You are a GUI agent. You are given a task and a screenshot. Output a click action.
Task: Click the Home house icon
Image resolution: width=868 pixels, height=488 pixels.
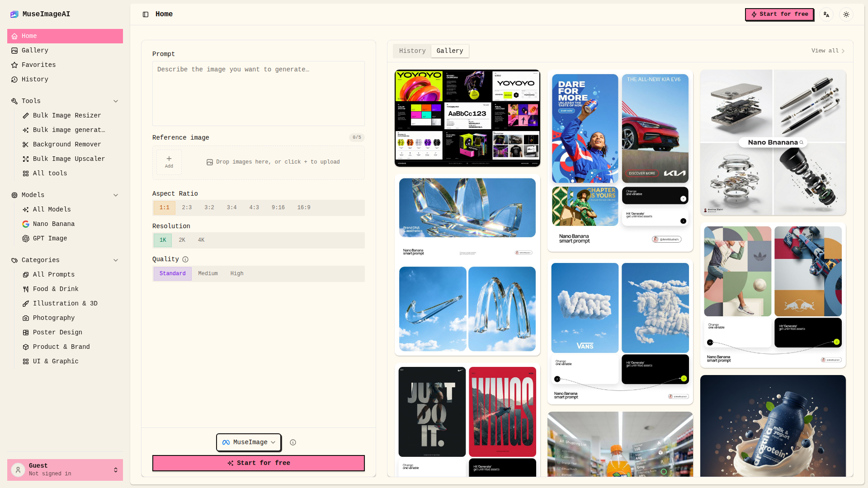coord(14,36)
